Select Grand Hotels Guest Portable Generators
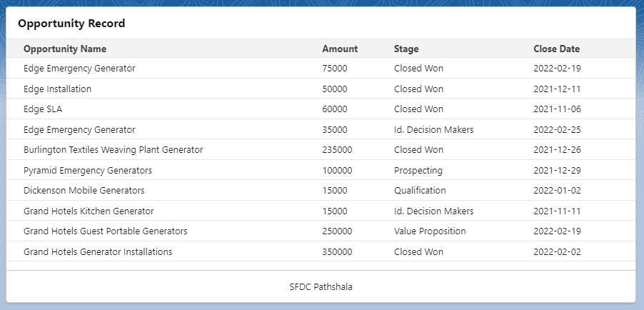The width and height of the screenshot is (644, 310). click(x=105, y=231)
